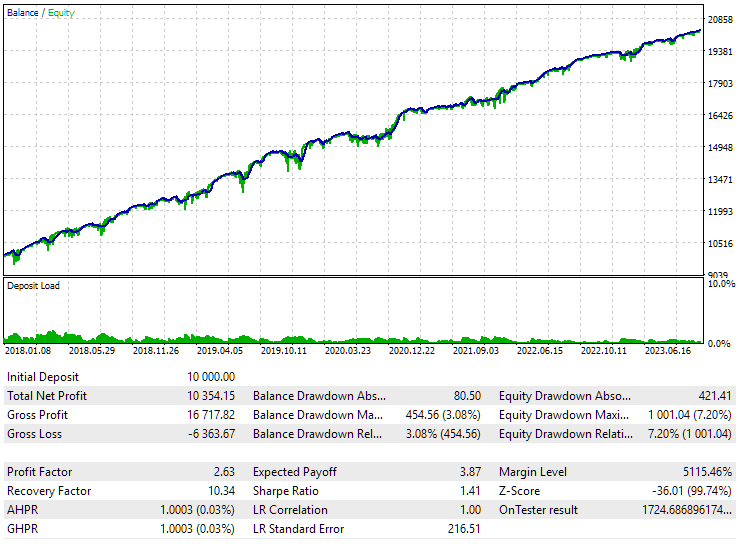The width and height of the screenshot is (747, 546).
Task: Click the Deposit Load panel title
Action: click(33, 286)
